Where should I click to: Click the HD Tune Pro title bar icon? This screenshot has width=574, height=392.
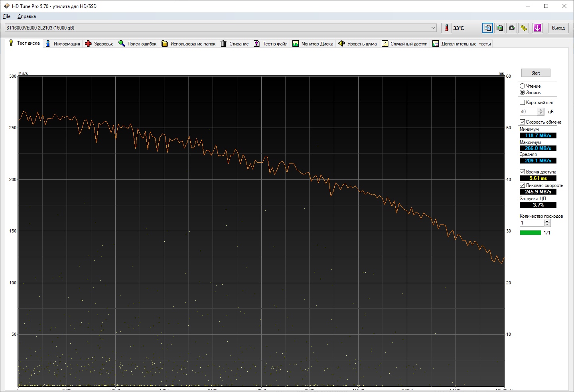pos(6,6)
